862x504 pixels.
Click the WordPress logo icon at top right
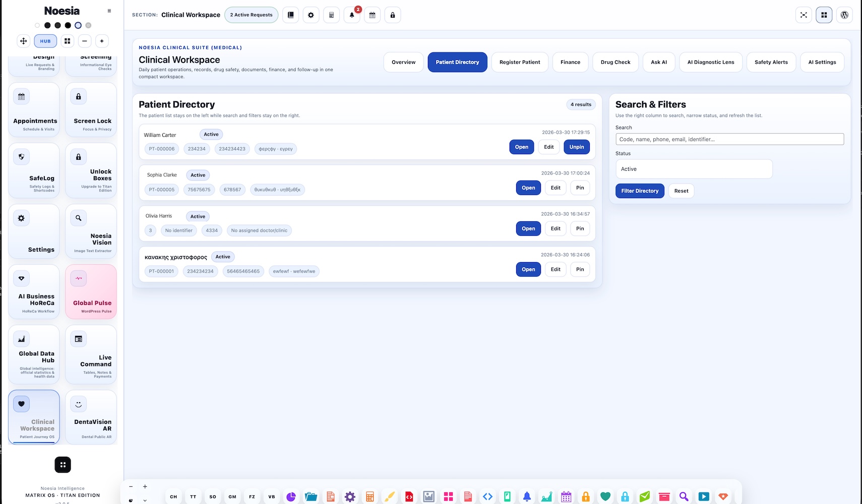(x=844, y=15)
